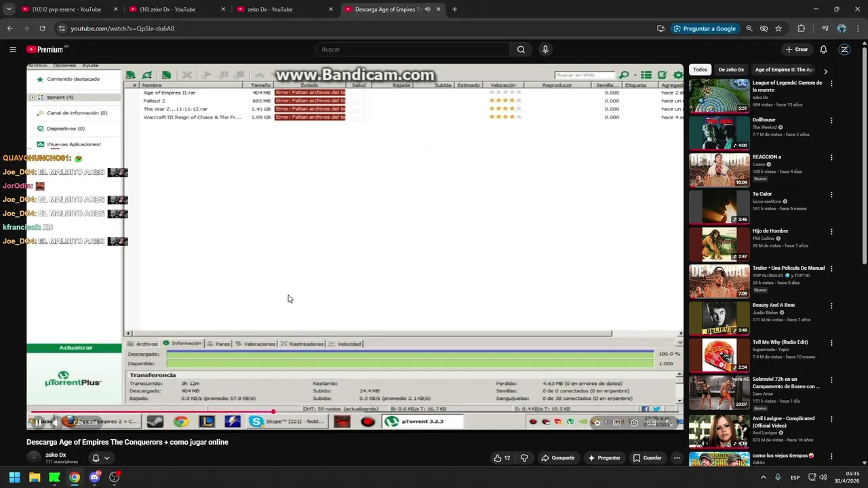The image size is (868, 488).
Task: Open options for Hijo de Hombre video
Action: pos(831,232)
